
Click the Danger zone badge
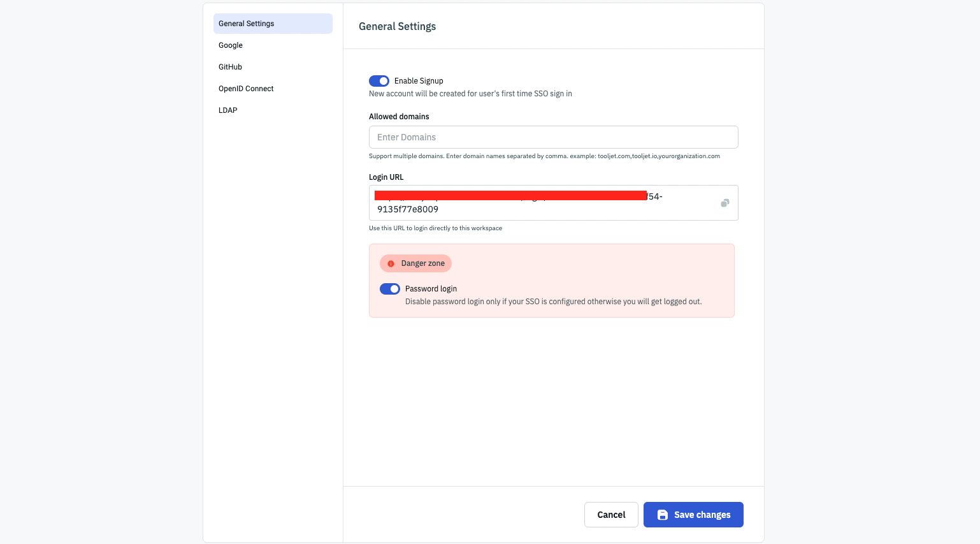pos(422,263)
